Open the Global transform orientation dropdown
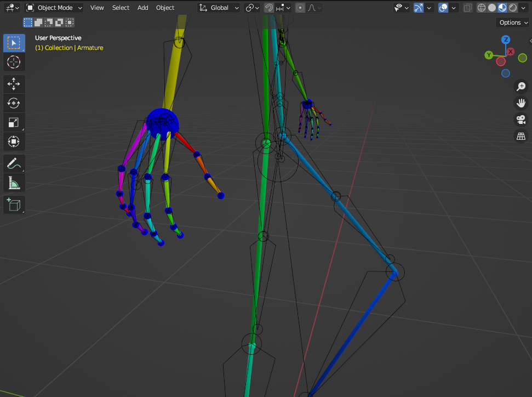Viewport: 532px width, 397px height. coord(218,8)
